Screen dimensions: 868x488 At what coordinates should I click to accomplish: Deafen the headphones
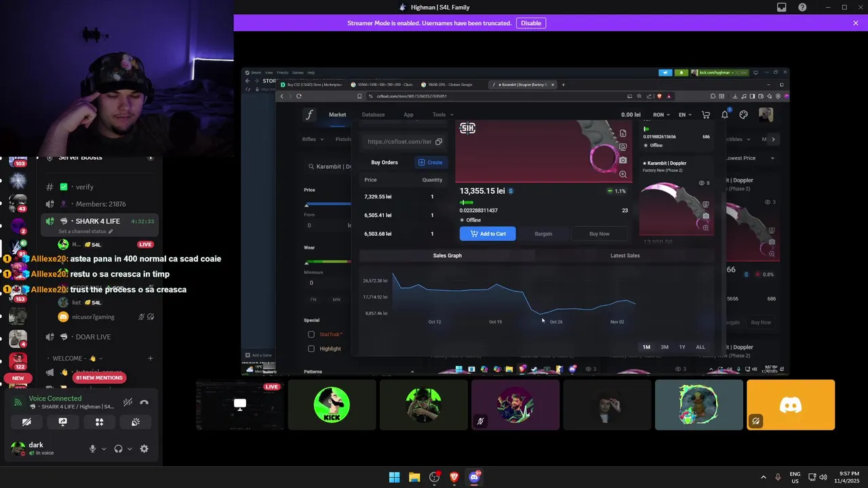(119, 449)
